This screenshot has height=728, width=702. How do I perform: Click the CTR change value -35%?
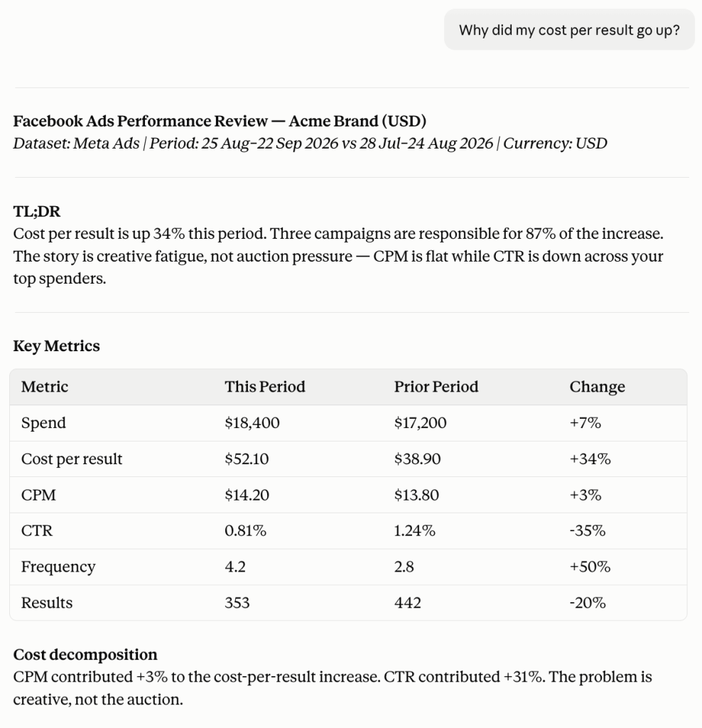coord(588,530)
